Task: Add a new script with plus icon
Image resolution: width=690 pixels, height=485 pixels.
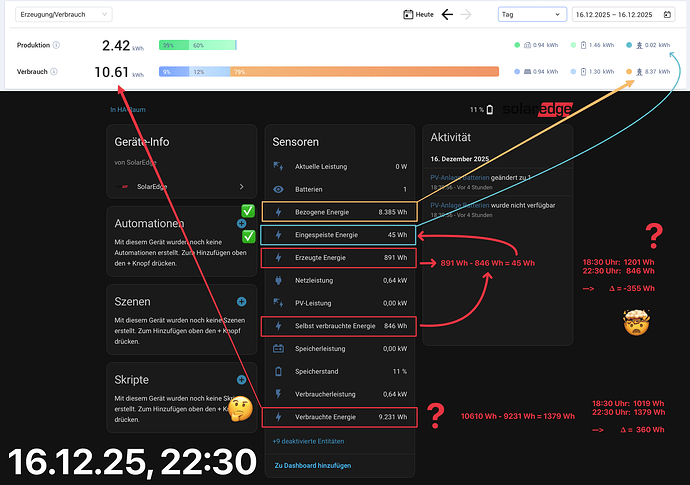Action: click(x=241, y=379)
